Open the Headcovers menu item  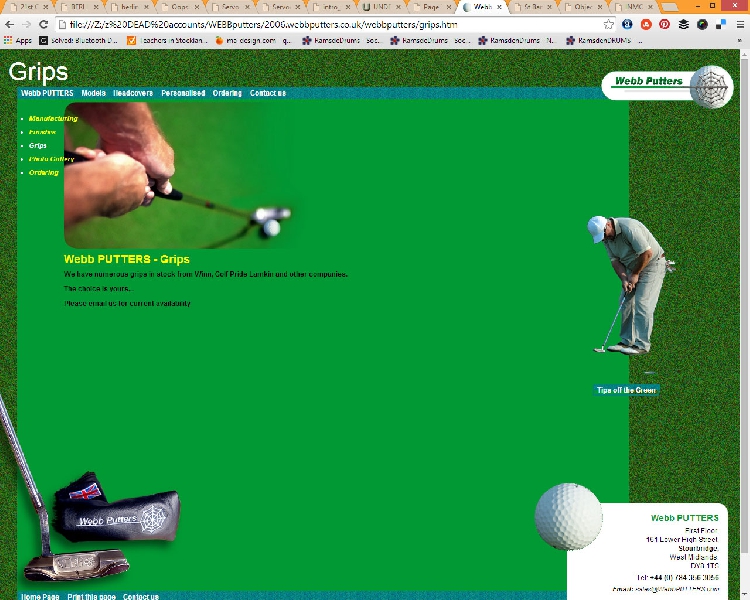133,93
